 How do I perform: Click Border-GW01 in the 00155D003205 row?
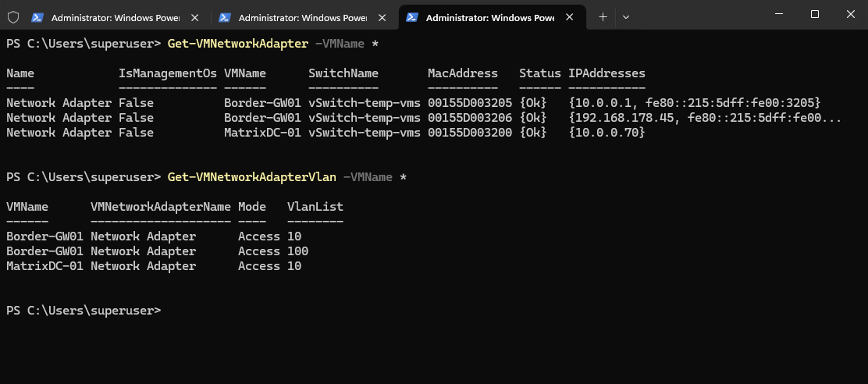[262, 103]
